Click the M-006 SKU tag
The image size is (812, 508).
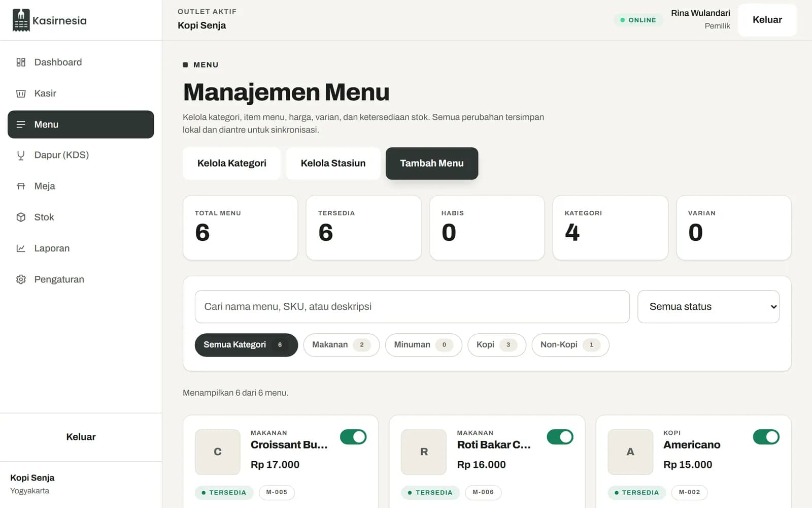pyautogui.click(x=483, y=492)
